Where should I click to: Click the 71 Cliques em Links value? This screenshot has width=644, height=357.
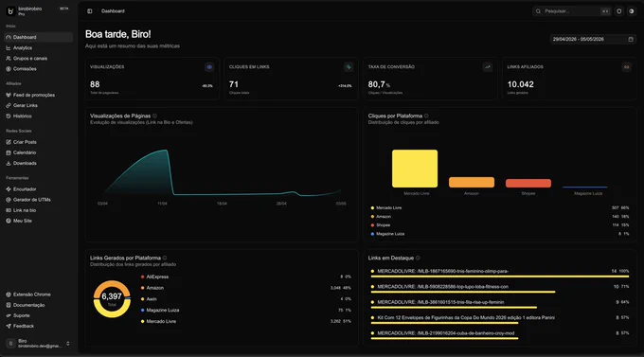(234, 84)
